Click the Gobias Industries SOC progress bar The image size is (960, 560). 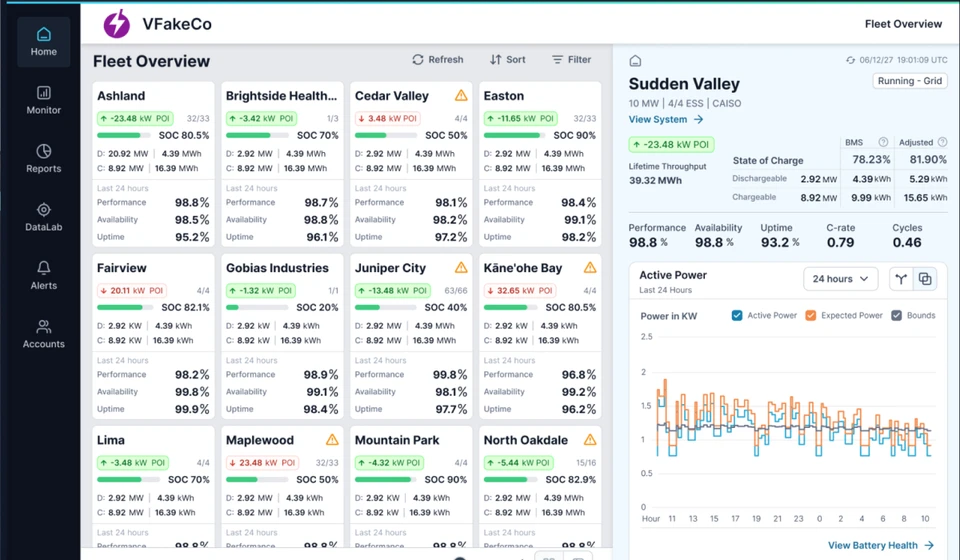[x=257, y=307]
